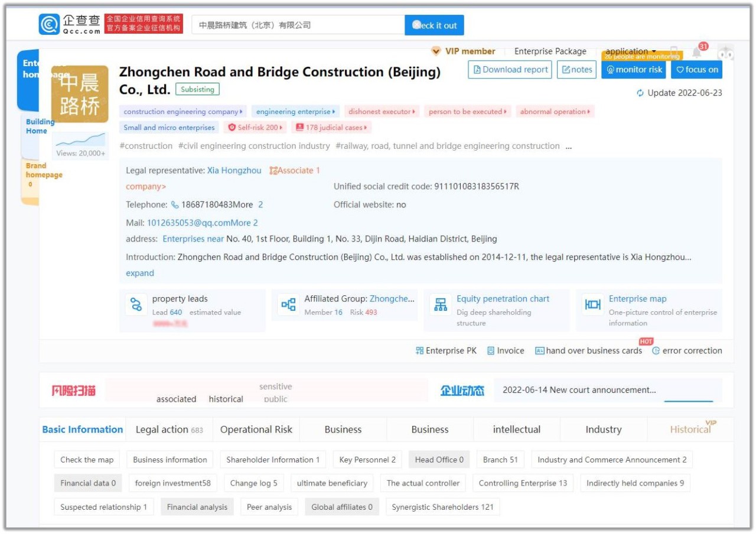Click the foreign investment 58 button
Screen dimensions: 756x534
[x=172, y=483]
